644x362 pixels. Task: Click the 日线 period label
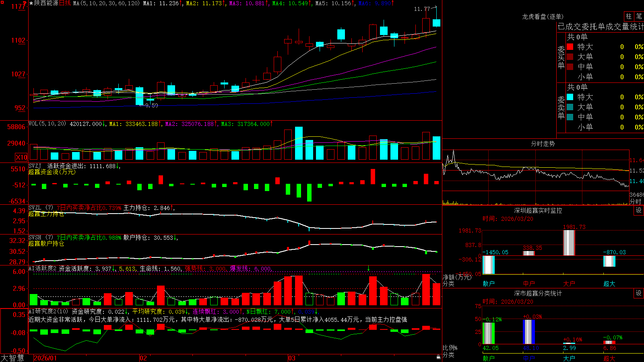pos(65,3)
